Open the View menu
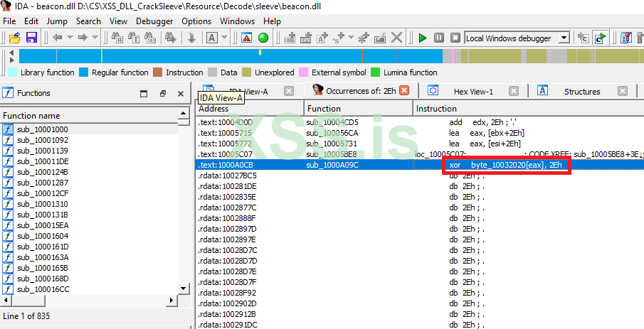 118,21
